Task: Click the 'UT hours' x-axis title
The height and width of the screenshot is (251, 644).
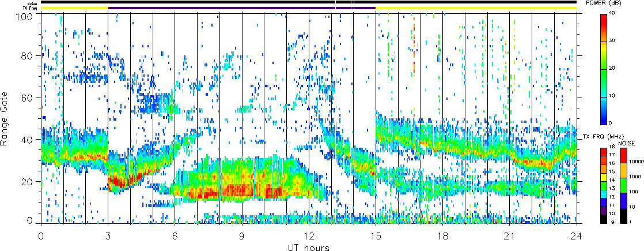Action: pos(308,247)
